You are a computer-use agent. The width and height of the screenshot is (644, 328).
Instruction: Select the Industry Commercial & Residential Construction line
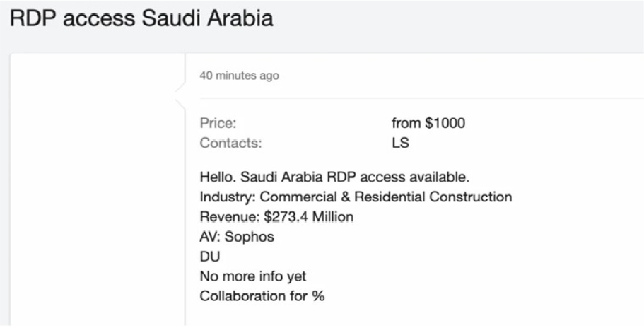(356, 197)
